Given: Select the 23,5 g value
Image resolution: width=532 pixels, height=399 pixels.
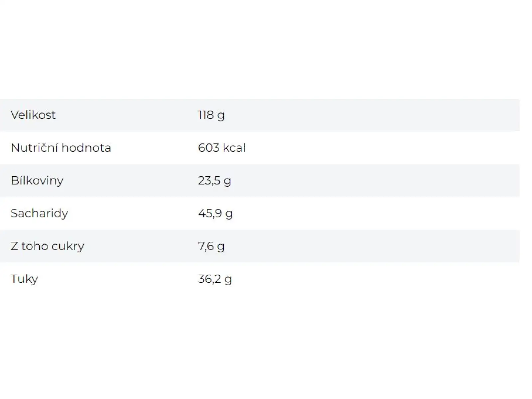Looking at the screenshot, I should 214,181.
